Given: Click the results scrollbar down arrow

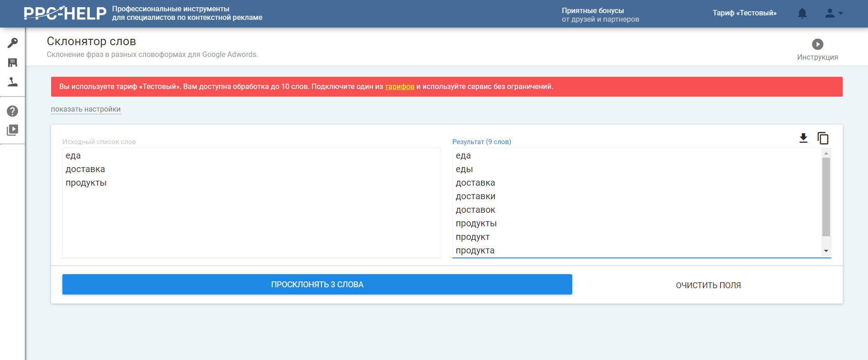Looking at the screenshot, I should click(x=826, y=251).
